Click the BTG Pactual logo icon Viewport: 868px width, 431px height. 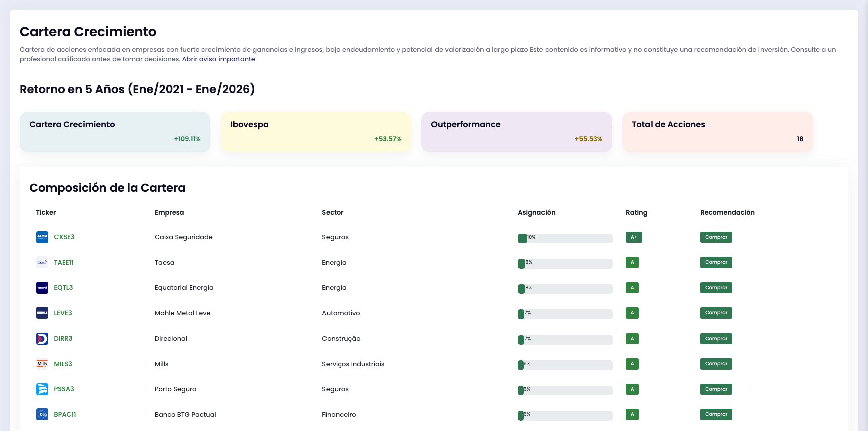click(x=42, y=414)
